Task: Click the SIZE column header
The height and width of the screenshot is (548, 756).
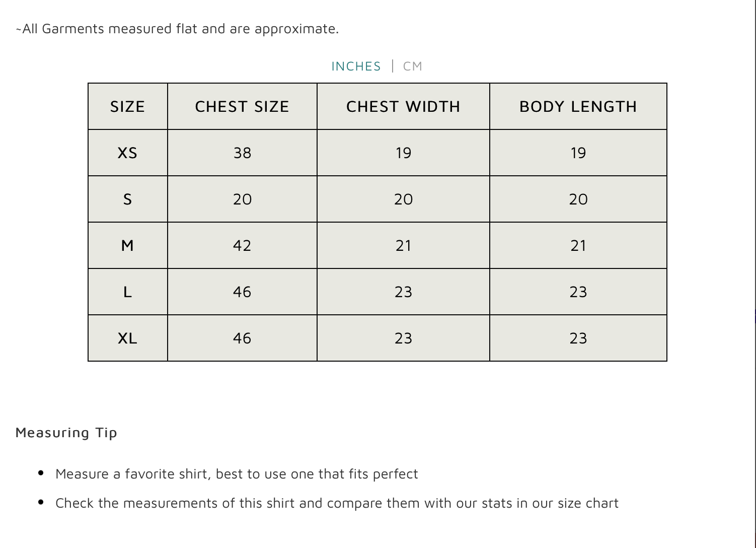Action: 127,107
